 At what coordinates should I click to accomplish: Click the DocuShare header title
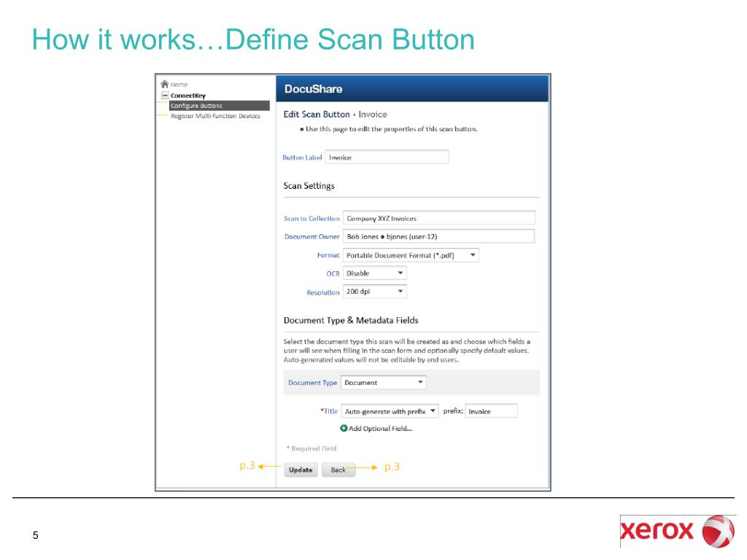(x=314, y=89)
